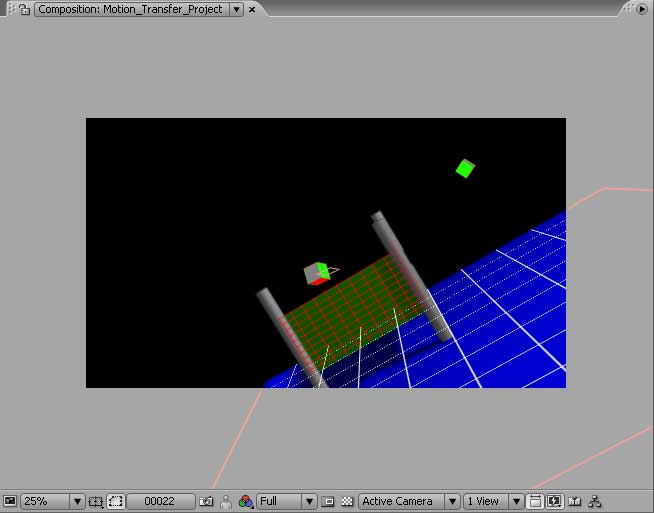Select the Composition: Motion_Transfer_Project tab
Image resolution: width=654 pixels, height=513 pixels.
[130, 9]
